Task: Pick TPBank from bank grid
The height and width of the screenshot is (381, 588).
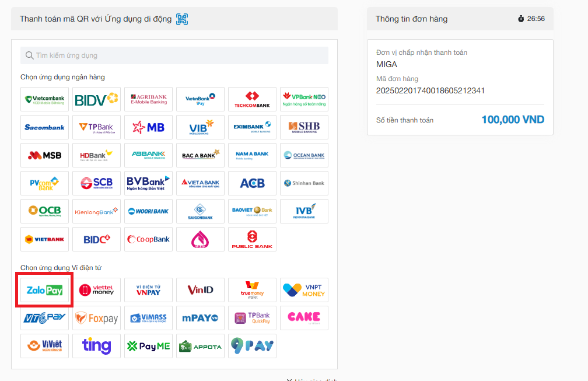Action: (97, 127)
